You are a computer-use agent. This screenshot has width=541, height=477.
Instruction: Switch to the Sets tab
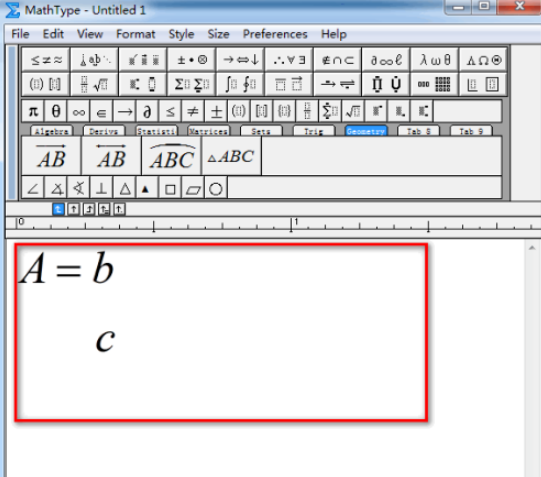tap(261, 131)
